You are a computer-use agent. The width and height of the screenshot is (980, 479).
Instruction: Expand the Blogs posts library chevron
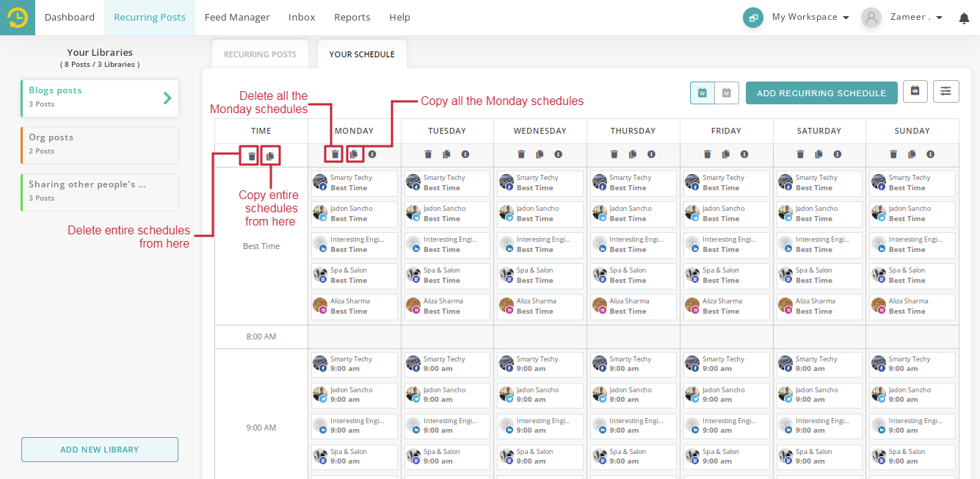(167, 98)
